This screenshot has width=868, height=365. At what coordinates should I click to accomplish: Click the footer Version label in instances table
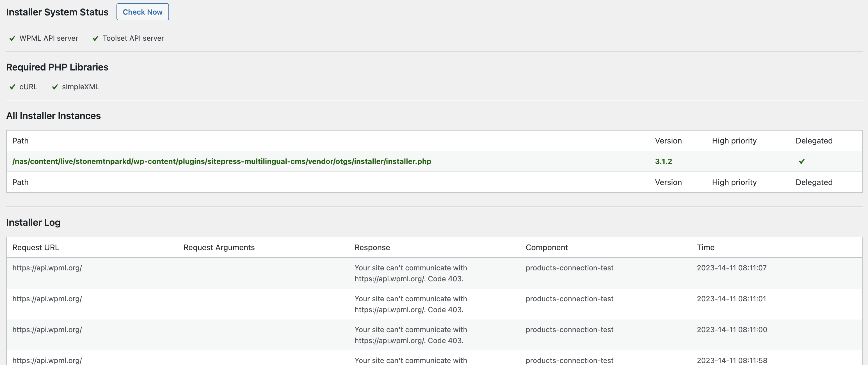click(x=668, y=182)
